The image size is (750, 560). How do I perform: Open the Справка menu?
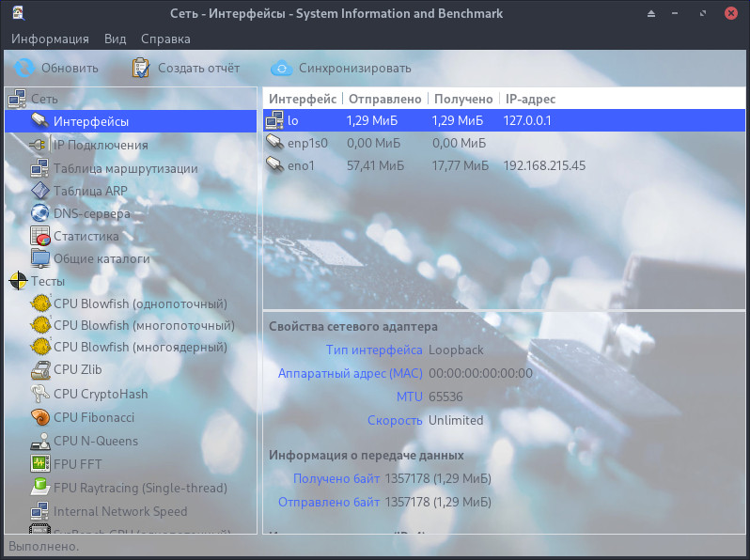[165, 39]
